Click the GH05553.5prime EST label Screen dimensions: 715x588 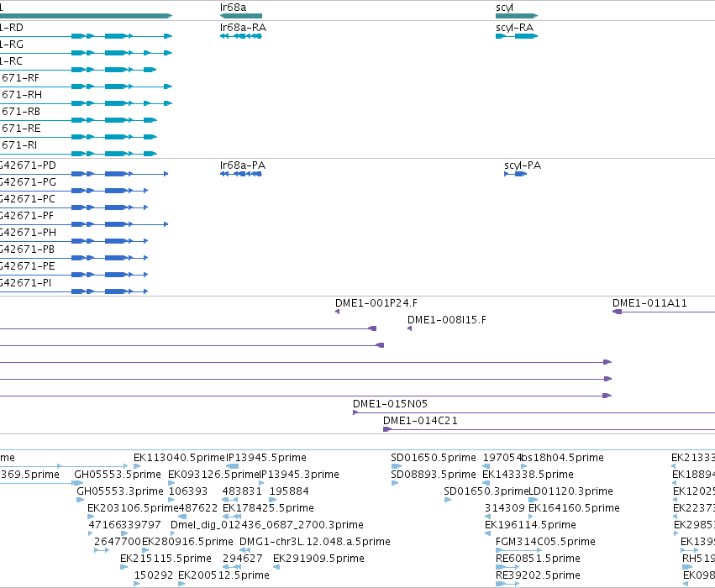point(118,475)
